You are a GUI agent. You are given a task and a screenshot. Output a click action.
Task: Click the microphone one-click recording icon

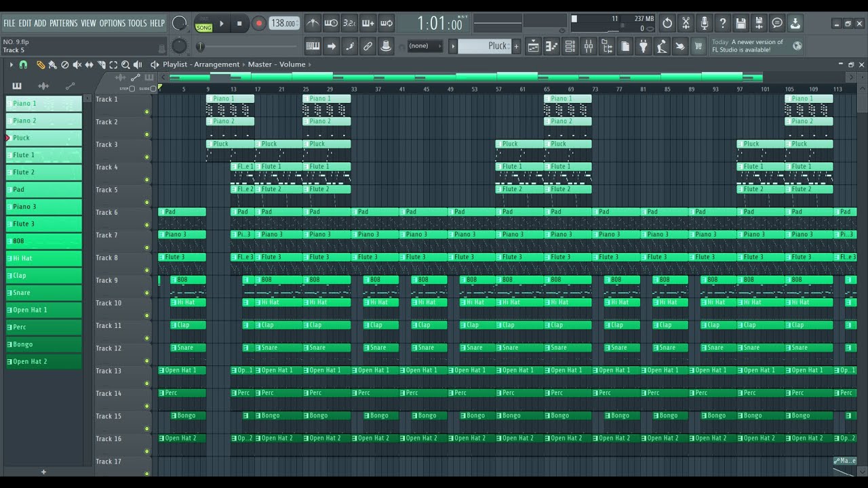(x=704, y=23)
